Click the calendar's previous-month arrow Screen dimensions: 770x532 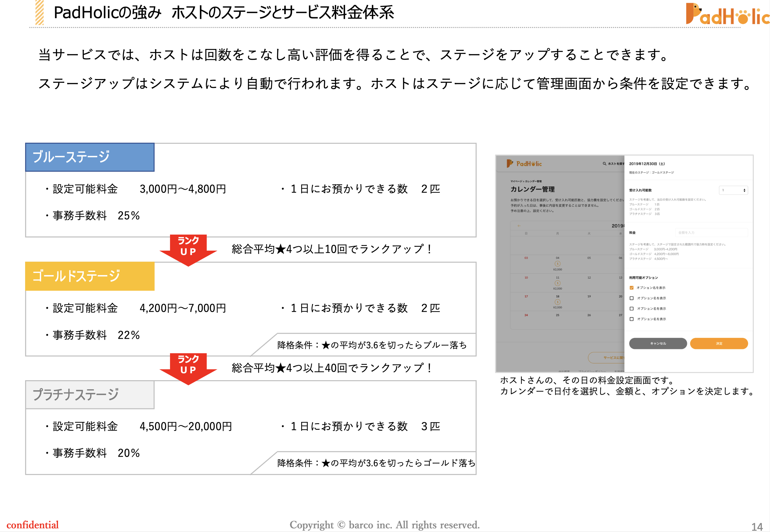pos(519,226)
